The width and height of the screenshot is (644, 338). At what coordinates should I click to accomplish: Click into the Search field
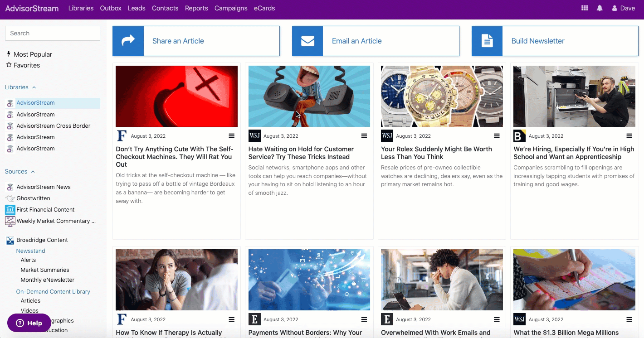pos(53,33)
